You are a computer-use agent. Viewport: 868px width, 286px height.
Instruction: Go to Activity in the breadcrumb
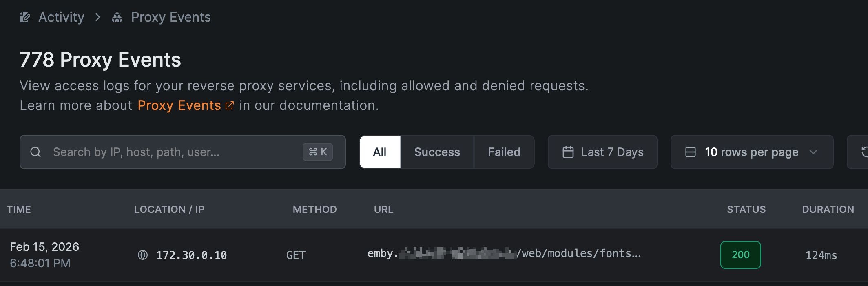(x=61, y=17)
